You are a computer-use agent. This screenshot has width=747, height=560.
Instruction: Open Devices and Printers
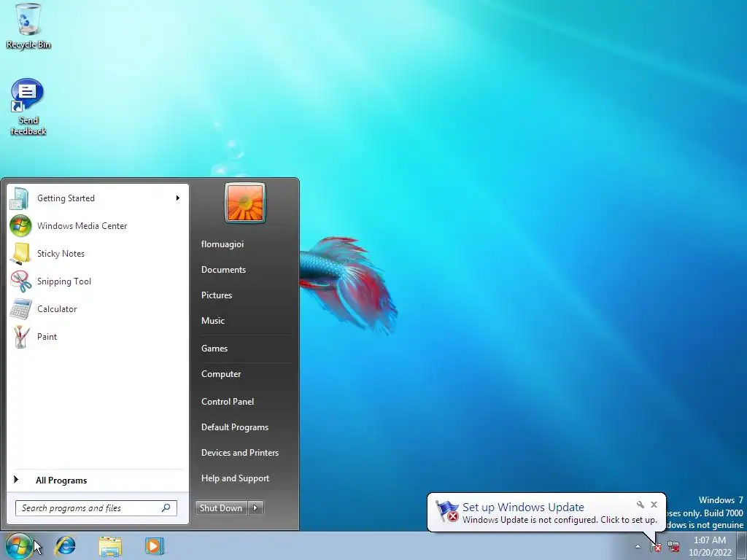pyautogui.click(x=240, y=453)
